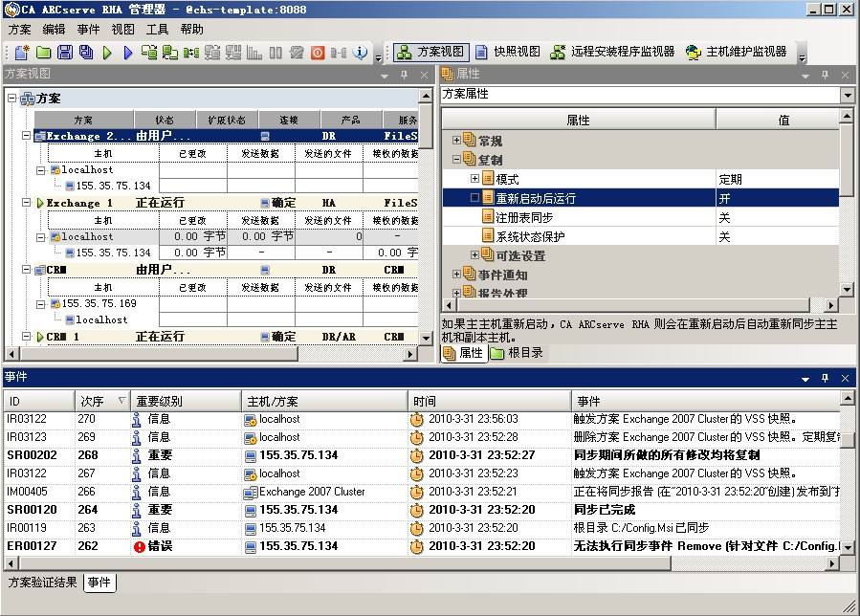The height and width of the screenshot is (616, 860).
Task: Close the 事件 panel
Action: 846,378
